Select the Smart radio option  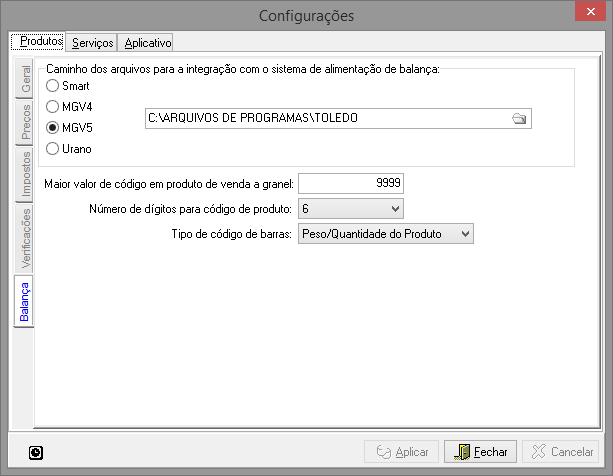pos(53,87)
